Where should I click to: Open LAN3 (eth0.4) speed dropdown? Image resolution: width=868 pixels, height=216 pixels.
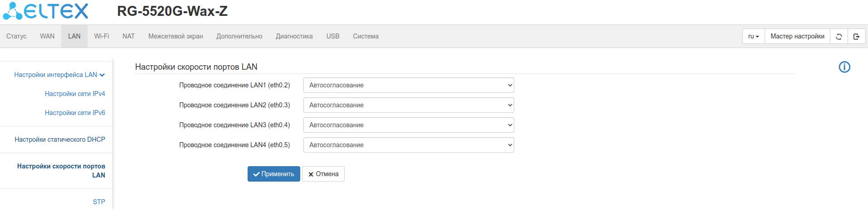pos(408,125)
